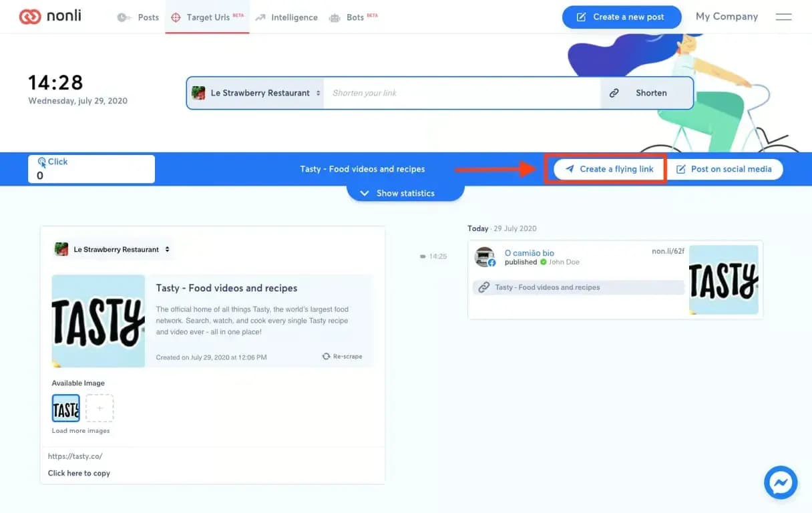Click the Posts tab icon
812x513 pixels.
(124, 17)
